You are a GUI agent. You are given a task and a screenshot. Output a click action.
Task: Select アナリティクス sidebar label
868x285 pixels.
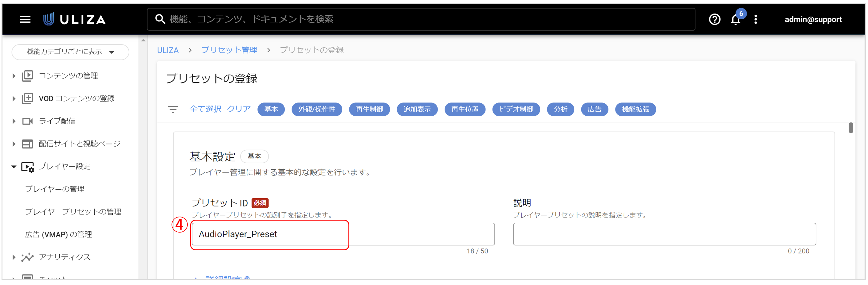(65, 257)
